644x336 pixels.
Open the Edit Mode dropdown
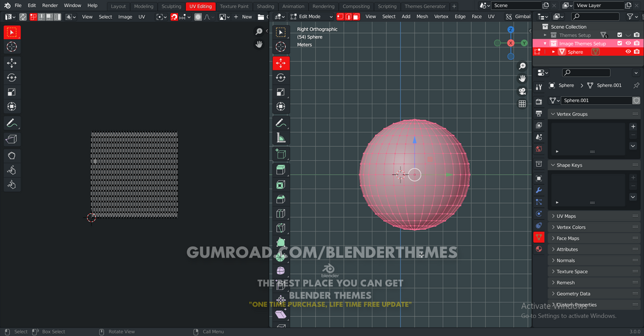coord(311,17)
